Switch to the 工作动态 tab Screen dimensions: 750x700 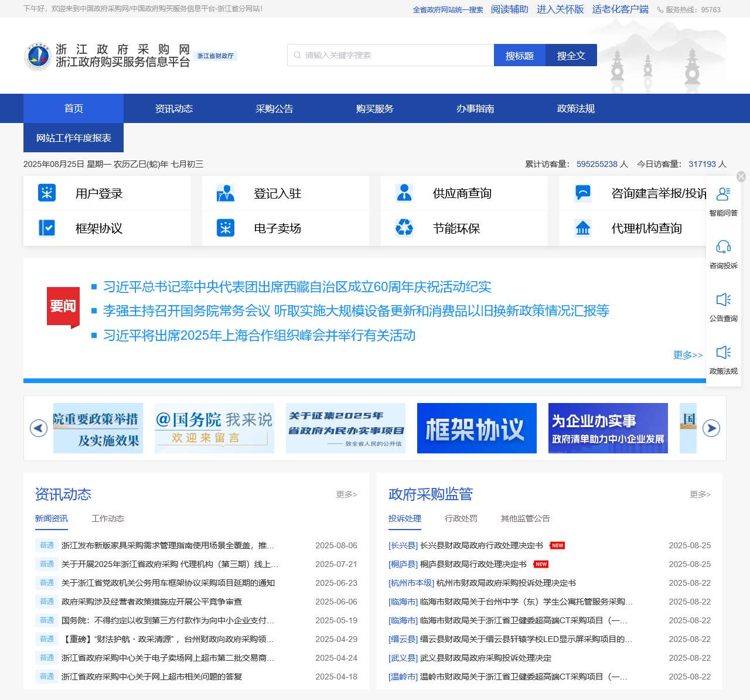click(x=108, y=518)
